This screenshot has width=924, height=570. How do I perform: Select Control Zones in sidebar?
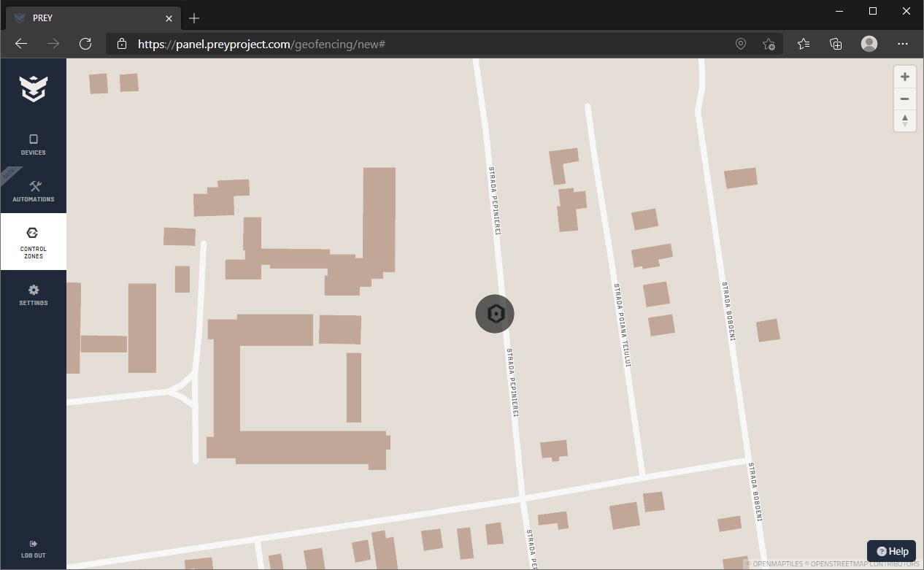coord(34,242)
